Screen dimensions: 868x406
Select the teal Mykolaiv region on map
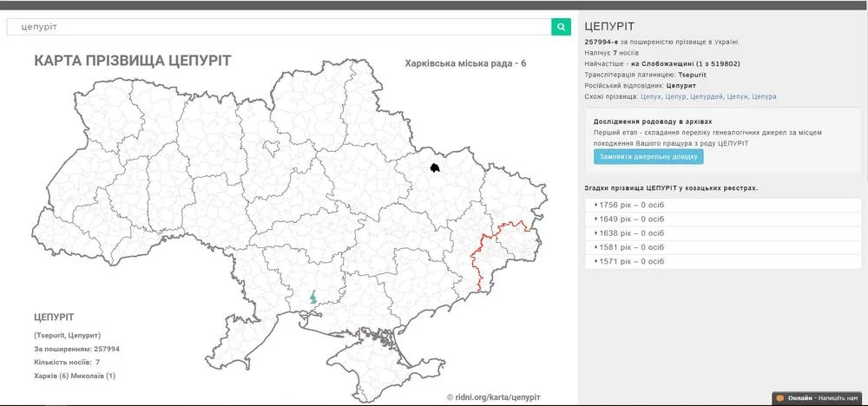click(x=313, y=298)
